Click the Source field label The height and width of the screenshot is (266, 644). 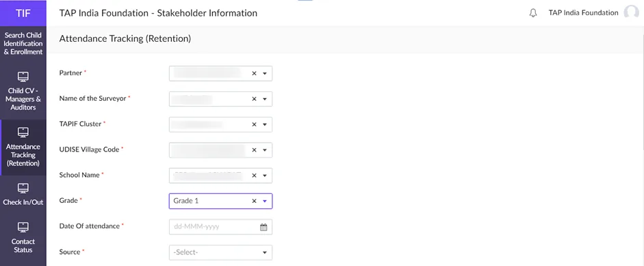[69, 252]
